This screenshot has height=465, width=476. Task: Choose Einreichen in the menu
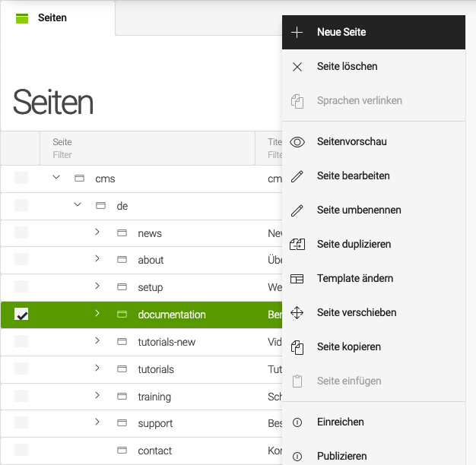pos(340,422)
